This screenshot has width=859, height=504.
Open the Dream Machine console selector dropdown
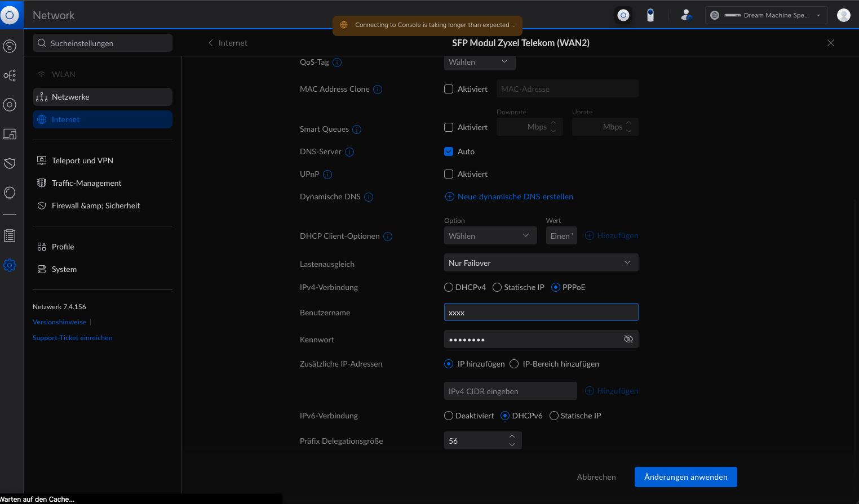coord(767,15)
